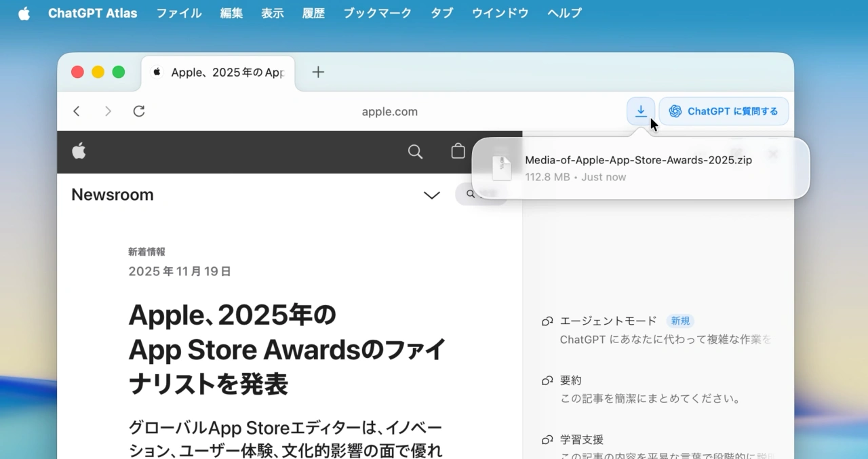Reload the apple.com page
Screen dimensions: 868x459
tap(138, 111)
